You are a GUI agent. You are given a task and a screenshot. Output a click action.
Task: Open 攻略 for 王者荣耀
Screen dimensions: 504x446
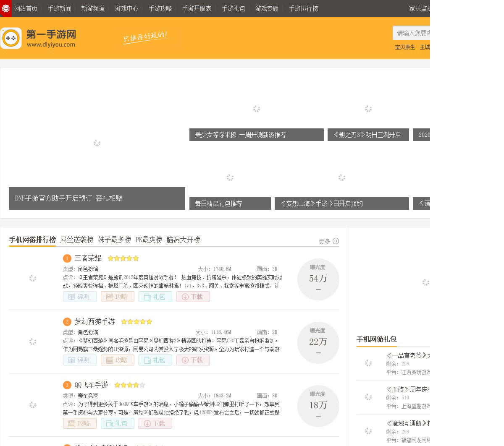click(x=118, y=297)
